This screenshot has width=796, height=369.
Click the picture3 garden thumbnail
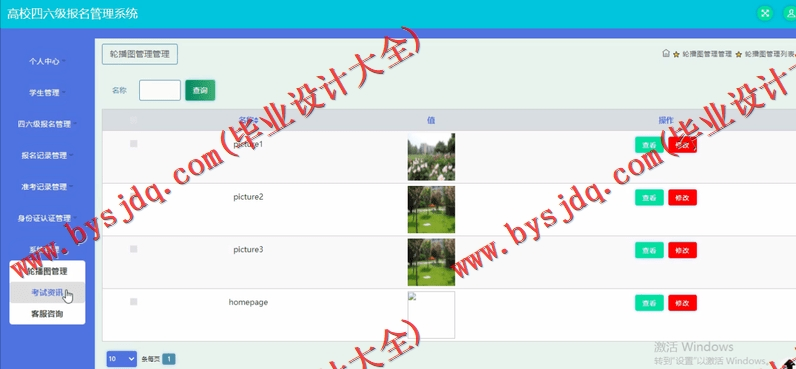coord(431,262)
